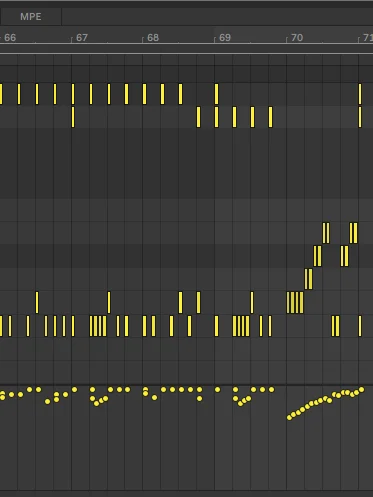Select the top-lane note at bar 71
Screen dimensions: 373x497
(x=360, y=94)
